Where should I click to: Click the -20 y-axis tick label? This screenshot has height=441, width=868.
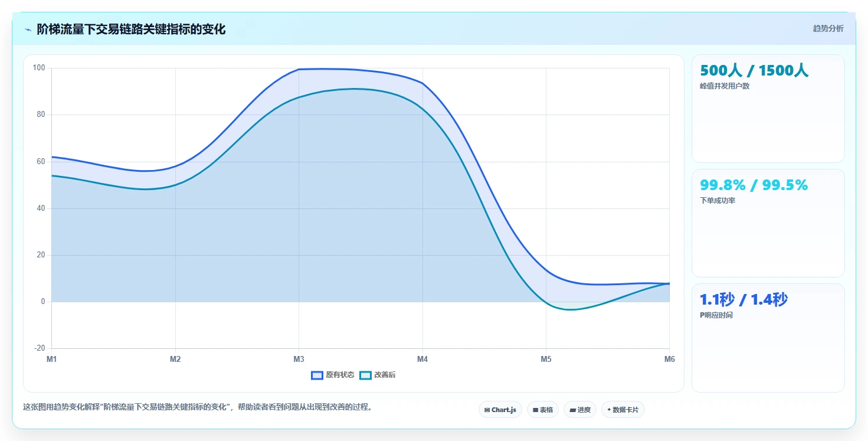click(x=40, y=348)
